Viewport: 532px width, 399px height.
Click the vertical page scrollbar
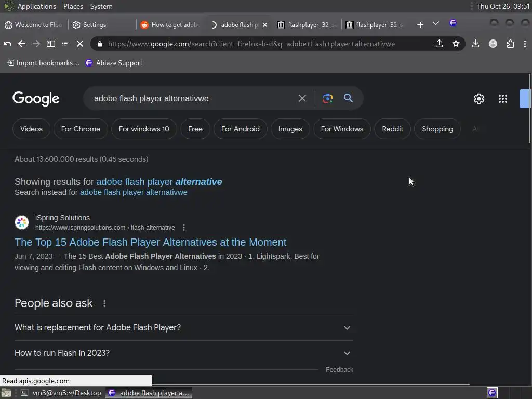tap(529, 109)
